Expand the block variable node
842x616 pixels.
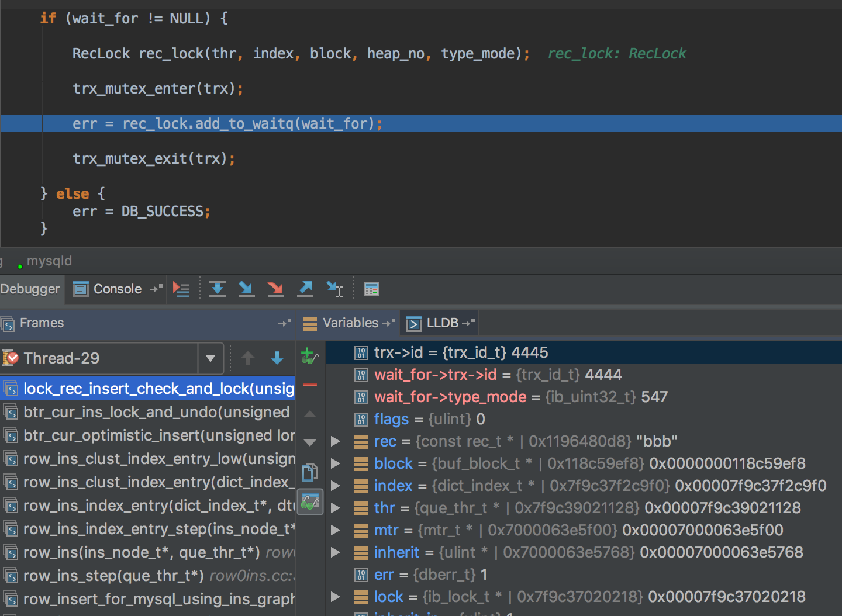point(336,463)
